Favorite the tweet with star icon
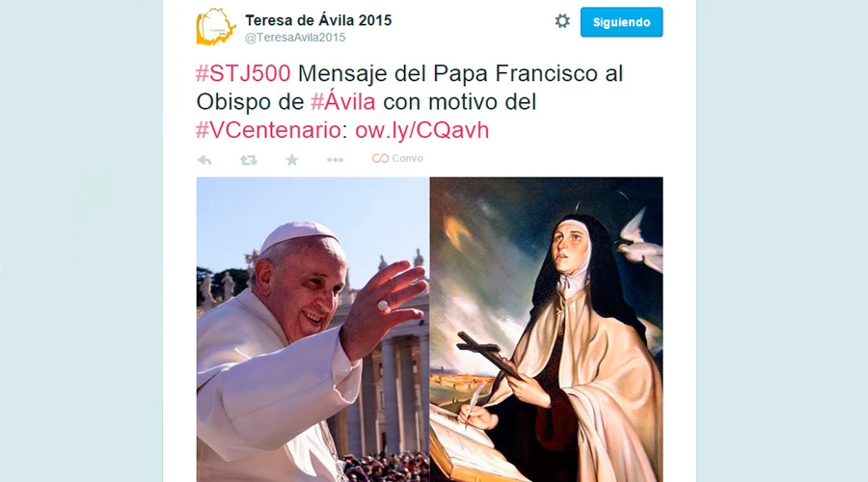868x482 pixels. pos(291,160)
